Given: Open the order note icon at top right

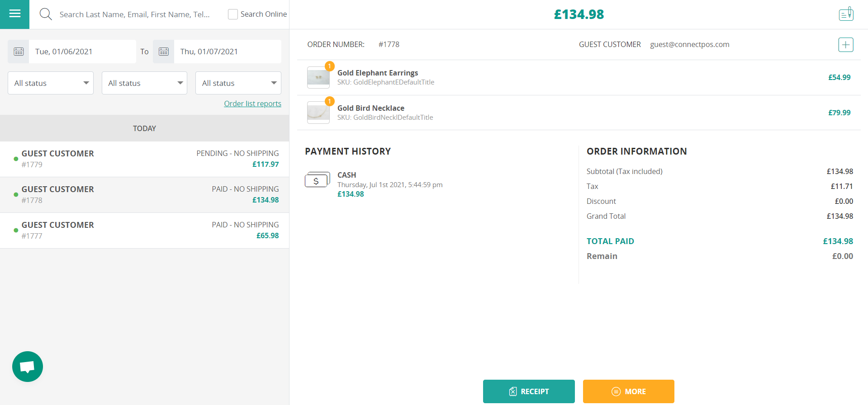Looking at the screenshot, I should point(846,14).
